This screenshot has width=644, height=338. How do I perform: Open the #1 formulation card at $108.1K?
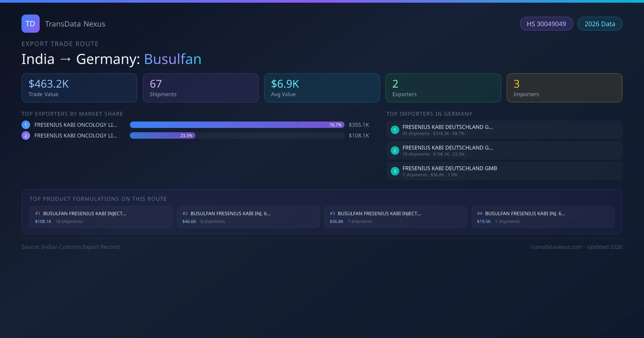[x=101, y=217]
